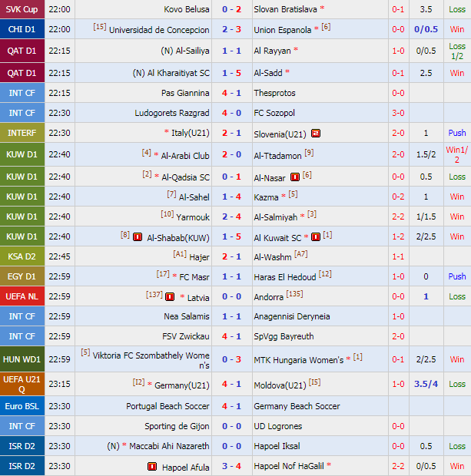
Task: Open the KSA D2 league label
Action: pos(22,256)
